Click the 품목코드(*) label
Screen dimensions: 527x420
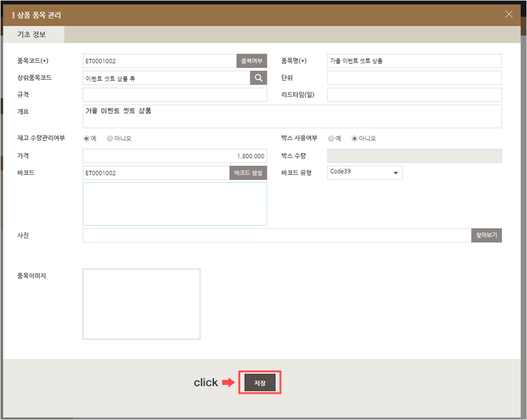tap(33, 61)
